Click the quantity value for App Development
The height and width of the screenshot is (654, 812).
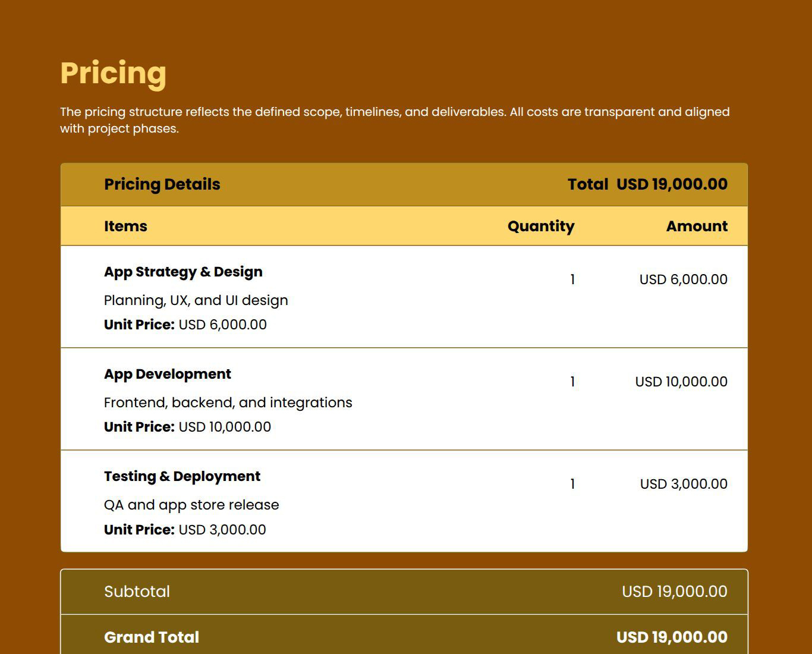572,382
